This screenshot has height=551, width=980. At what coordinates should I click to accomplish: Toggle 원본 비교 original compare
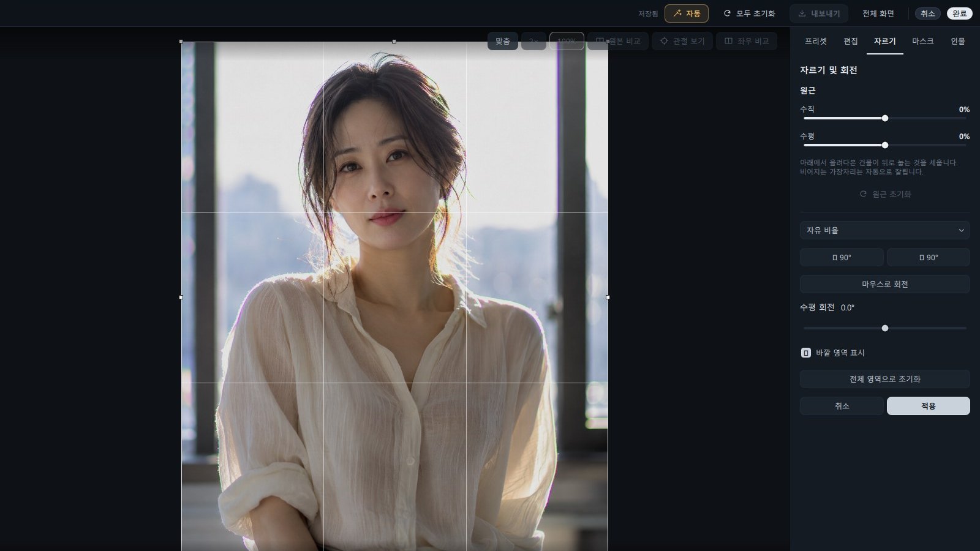tap(618, 41)
